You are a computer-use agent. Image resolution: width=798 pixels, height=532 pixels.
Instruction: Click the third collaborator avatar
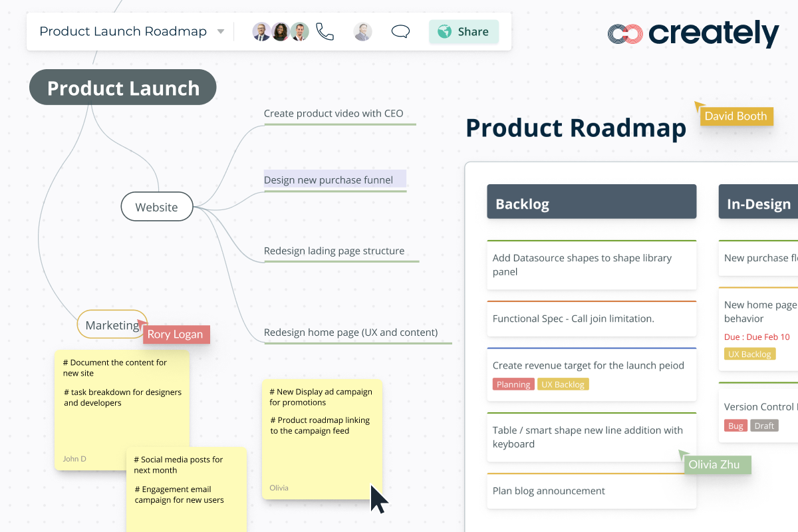point(300,32)
